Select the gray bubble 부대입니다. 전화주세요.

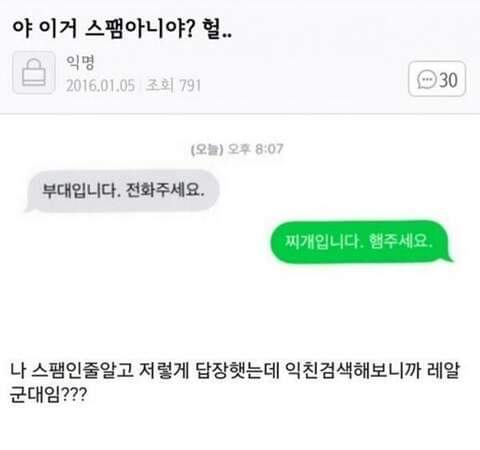click(122, 191)
